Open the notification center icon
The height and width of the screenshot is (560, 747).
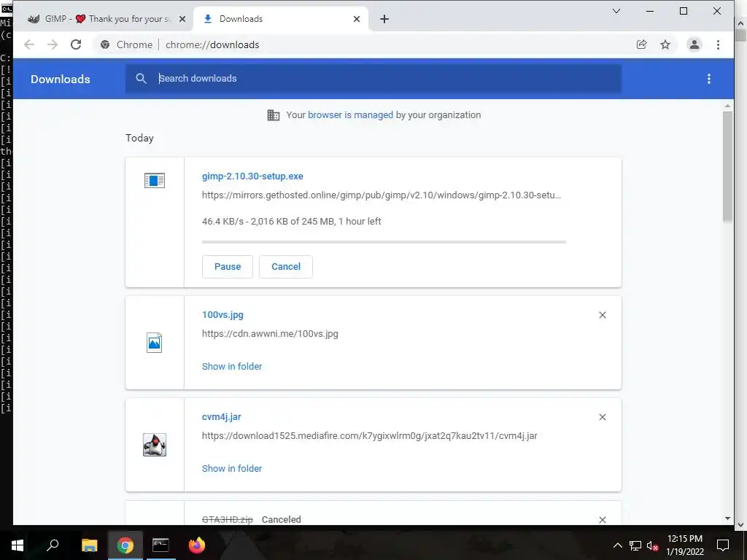tap(723, 545)
